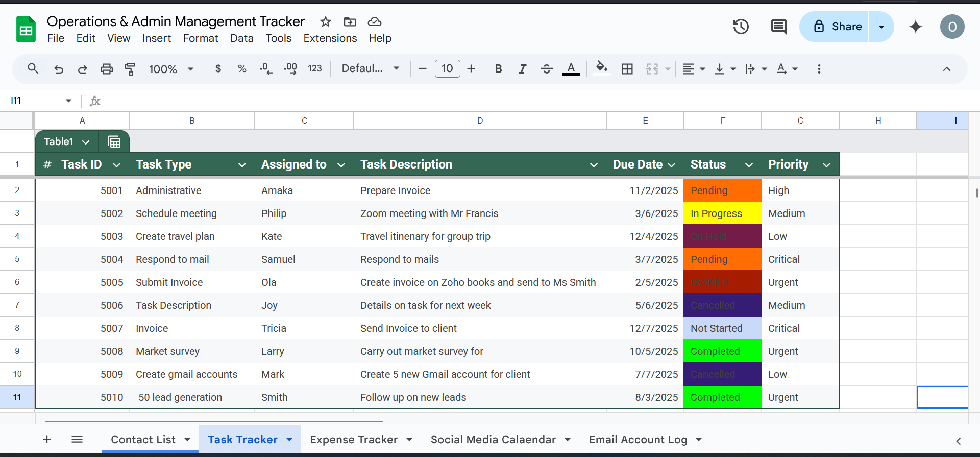The width and height of the screenshot is (980, 457).
Task: Format as percent
Action: click(242, 68)
